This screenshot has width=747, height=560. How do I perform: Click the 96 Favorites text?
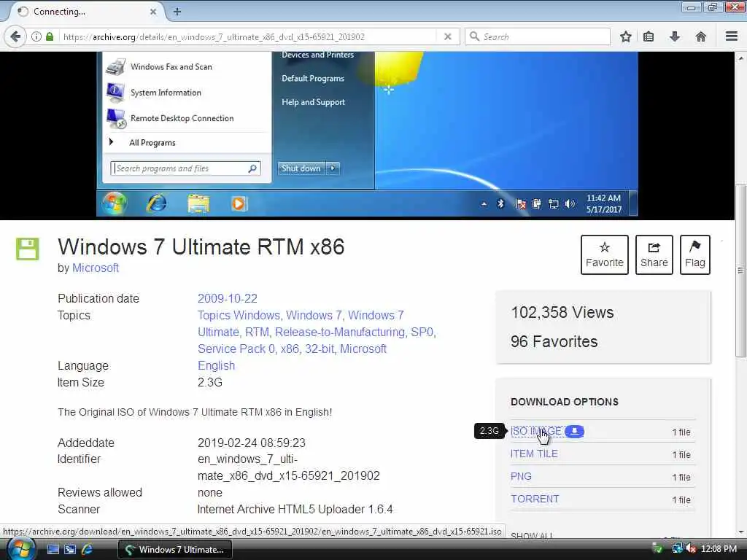(554, 341)
